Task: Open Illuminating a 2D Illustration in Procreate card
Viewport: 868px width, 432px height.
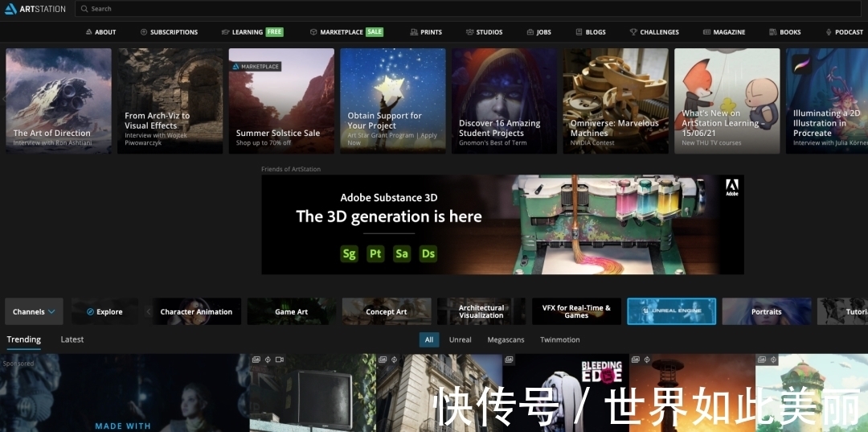Action: coord(827,101)
